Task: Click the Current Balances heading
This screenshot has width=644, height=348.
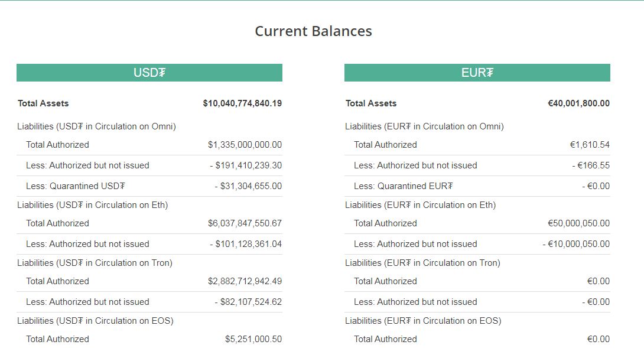Action: tap(313, 31)
